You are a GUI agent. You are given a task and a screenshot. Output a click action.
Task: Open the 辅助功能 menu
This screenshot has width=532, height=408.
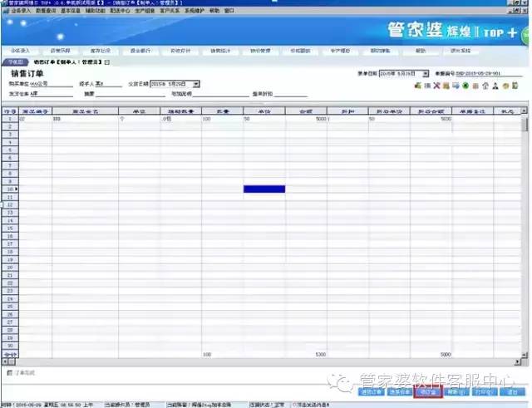(96, 11)
